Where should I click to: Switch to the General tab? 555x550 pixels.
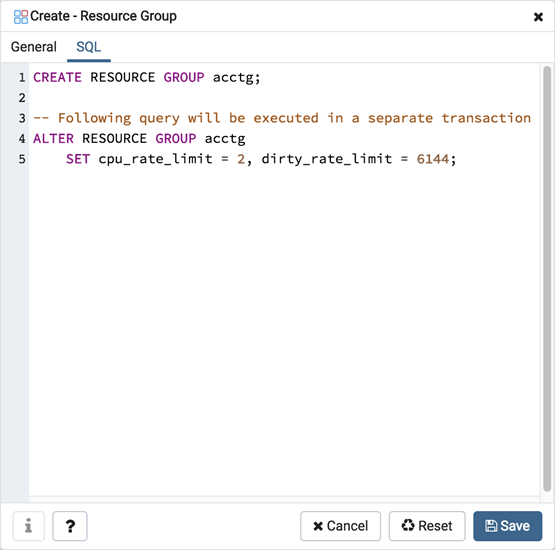coord(34,47)
